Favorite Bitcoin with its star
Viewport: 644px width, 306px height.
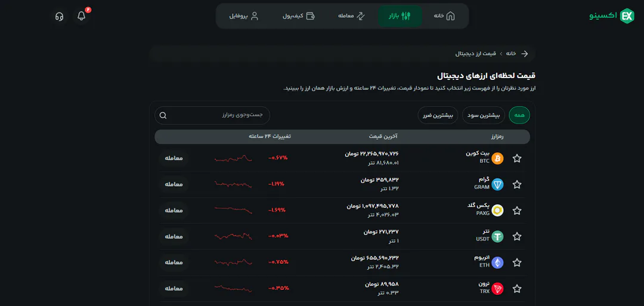coord(517,159)
